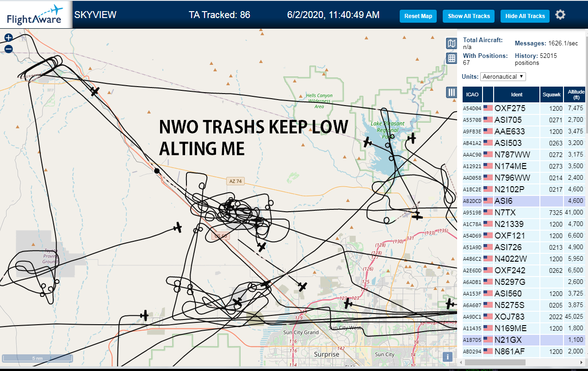
Task: Select the XOJ783 aircraft row
Action: click(524, 317)
